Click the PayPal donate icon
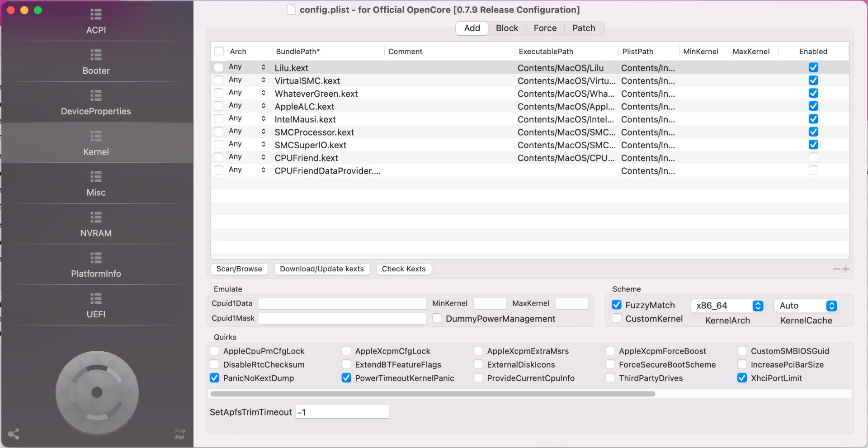Image resolution: width=868 pixels, height=448 pixels. tap(180, 434)
